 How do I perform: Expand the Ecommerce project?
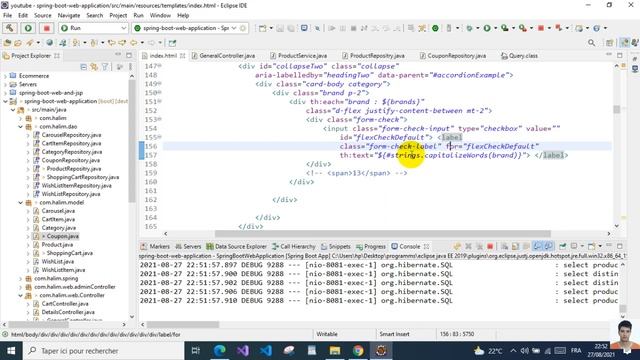[5, 76]
